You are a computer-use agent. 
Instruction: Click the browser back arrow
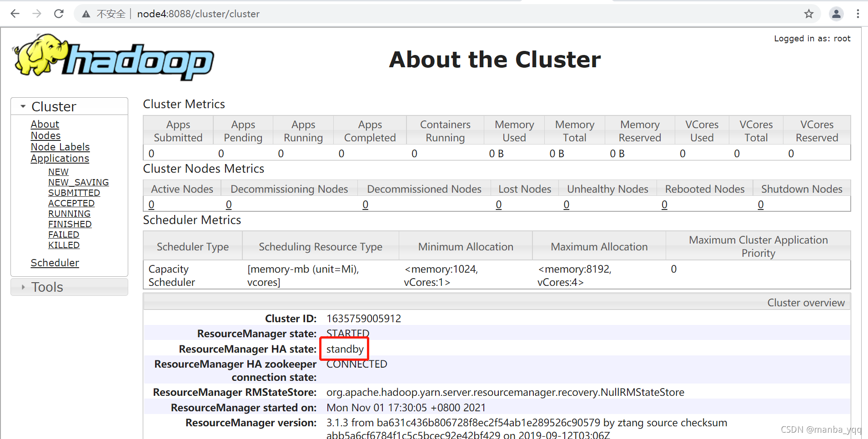[x=15, y=14]
